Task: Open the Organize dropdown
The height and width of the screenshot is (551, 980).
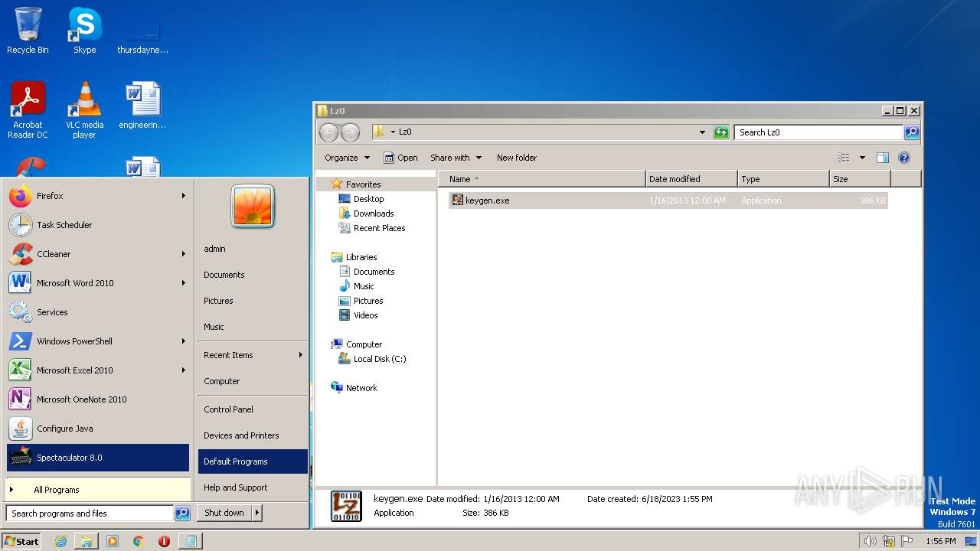Action: [x=347, y=158]
